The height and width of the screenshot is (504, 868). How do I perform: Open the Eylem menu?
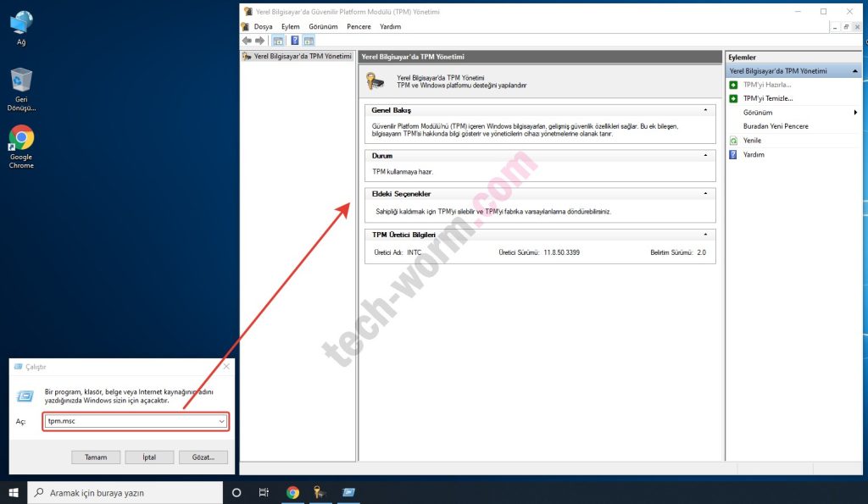[x=291, y=27]
